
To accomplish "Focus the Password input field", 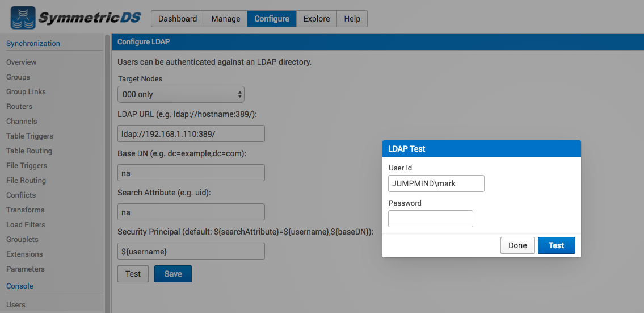I will 431,219.
